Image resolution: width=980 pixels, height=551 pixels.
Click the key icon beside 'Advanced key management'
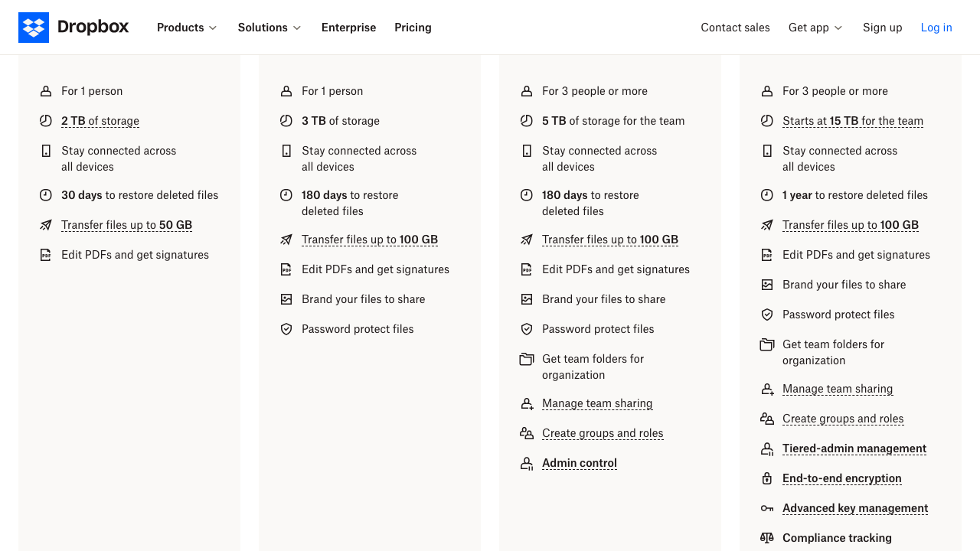click(x=766, y=508)
